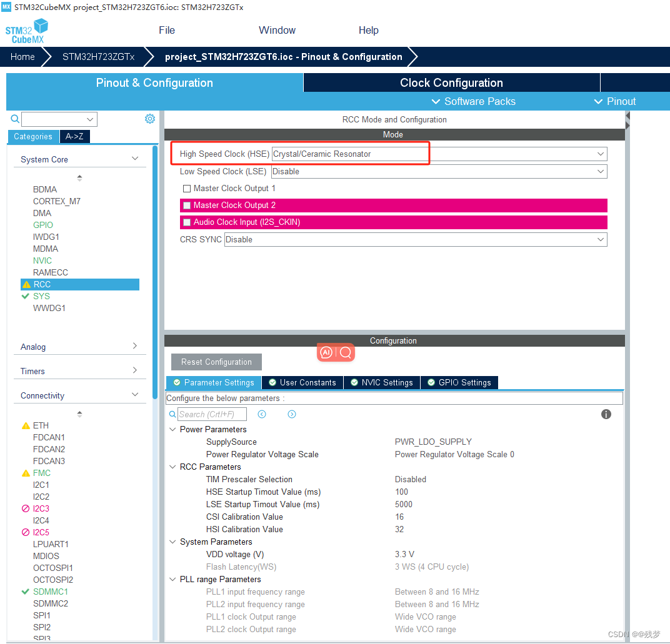670x644 pixels.
Task: Click the floating search magnifier button
Action: click(346, 353)
